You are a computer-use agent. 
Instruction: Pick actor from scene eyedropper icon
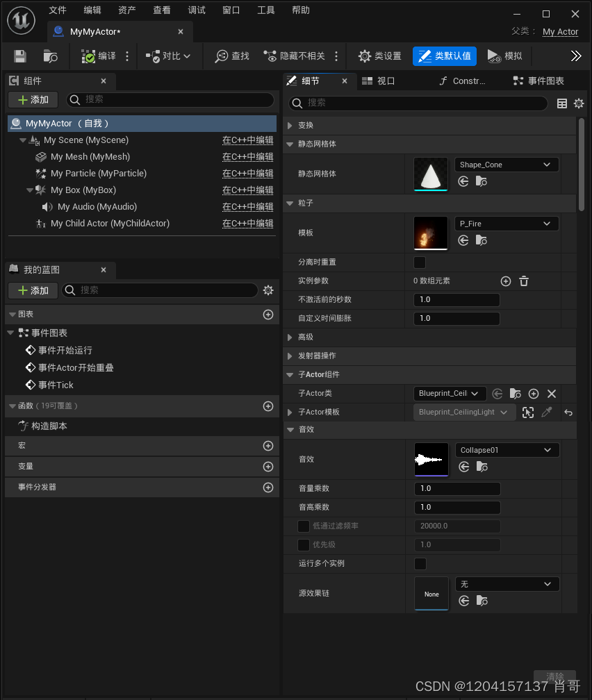(x=546, y=412)
